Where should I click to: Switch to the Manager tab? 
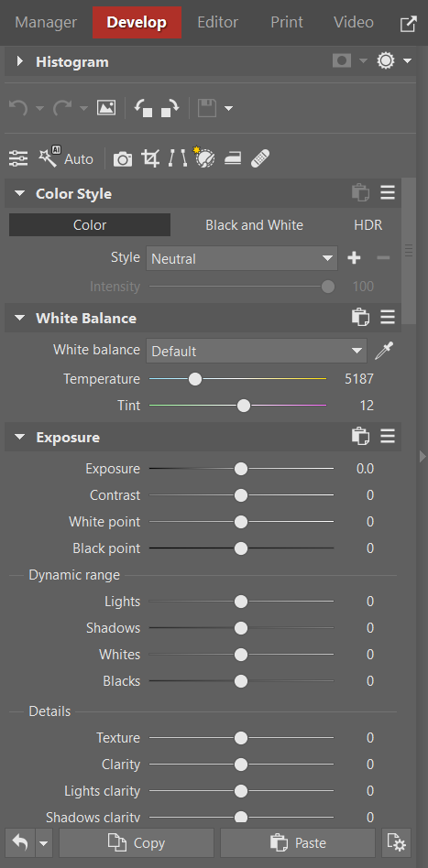(46, 22)
